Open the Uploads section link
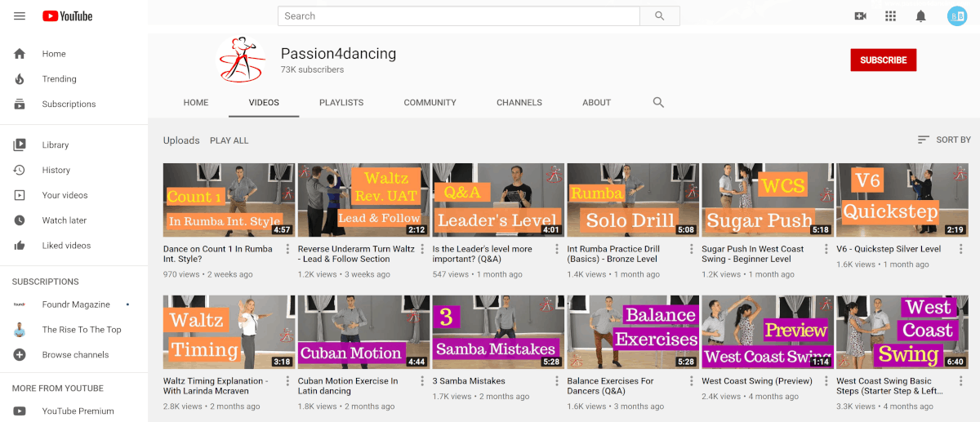980x422 pixels. click(x=181, y=140)
